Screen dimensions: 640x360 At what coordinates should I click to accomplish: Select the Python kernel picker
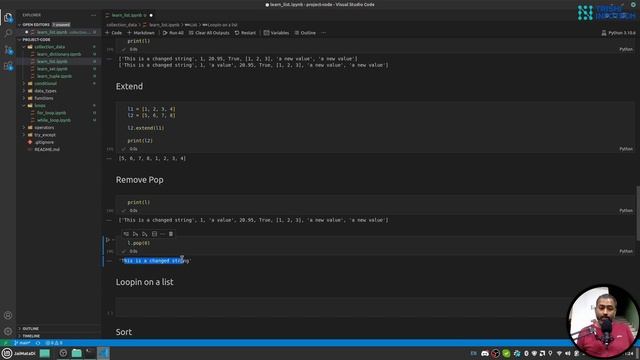tap(618, 33)
